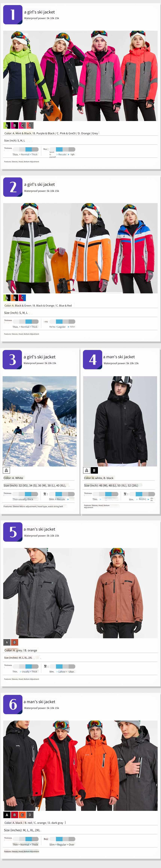Viewport: 161px width, 868px height.
Task: Pick orange swatch B under jacket 5
Action: [14, 643]
